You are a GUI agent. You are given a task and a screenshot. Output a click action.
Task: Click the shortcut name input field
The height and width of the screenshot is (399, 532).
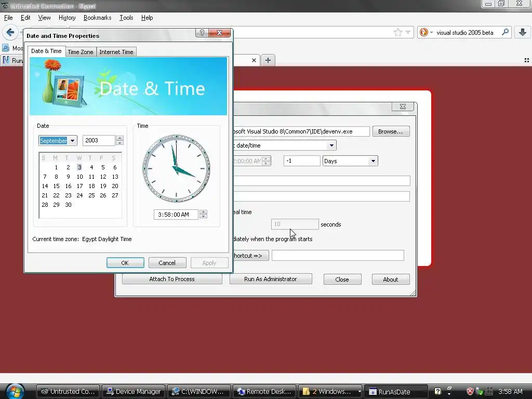(x=338, y=255)
